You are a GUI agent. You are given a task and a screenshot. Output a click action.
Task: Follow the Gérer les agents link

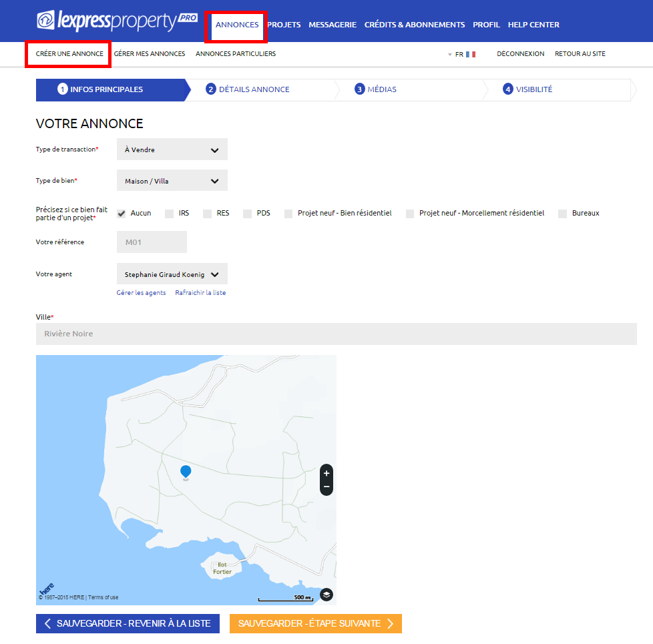tap(141, 293)
